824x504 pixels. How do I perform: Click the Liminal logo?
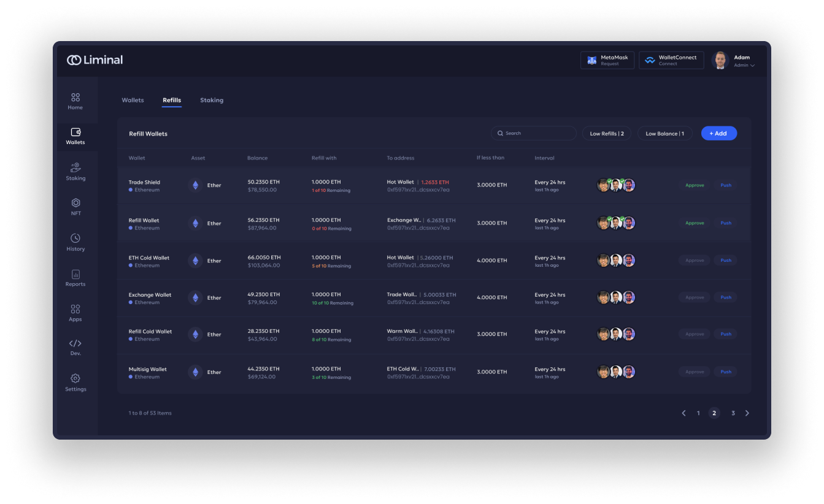point(94,60)
